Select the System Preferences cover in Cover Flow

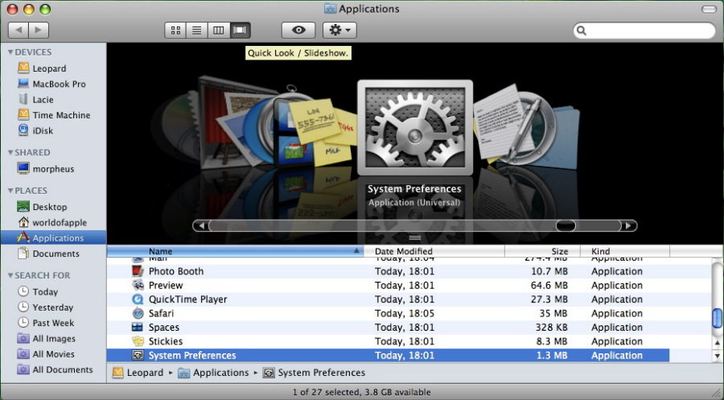pos(415,128)
